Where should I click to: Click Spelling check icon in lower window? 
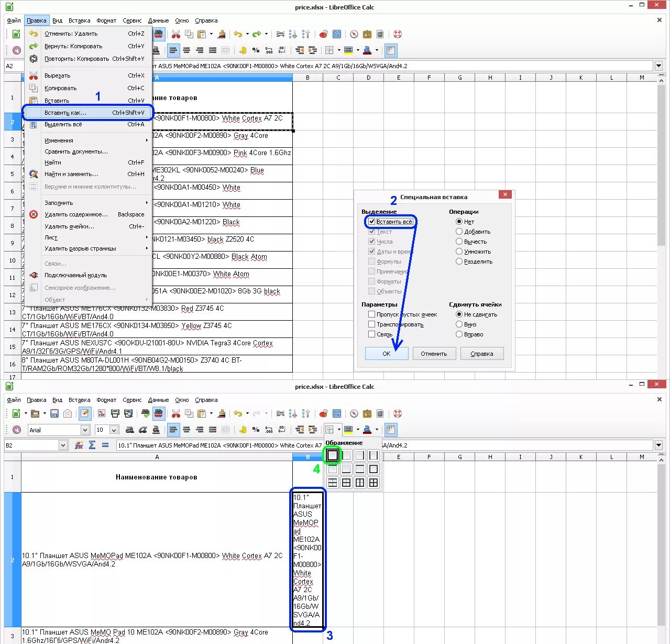[146, 413]
